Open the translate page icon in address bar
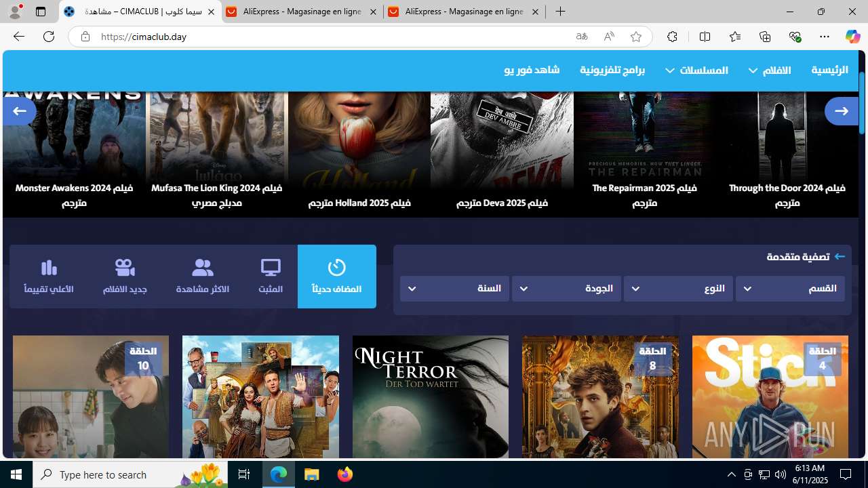 582,37
